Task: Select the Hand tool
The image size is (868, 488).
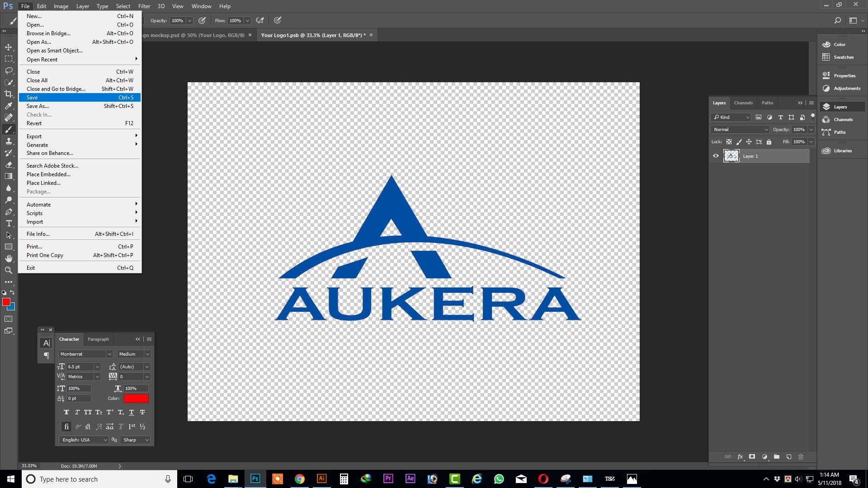Action: 9,258
